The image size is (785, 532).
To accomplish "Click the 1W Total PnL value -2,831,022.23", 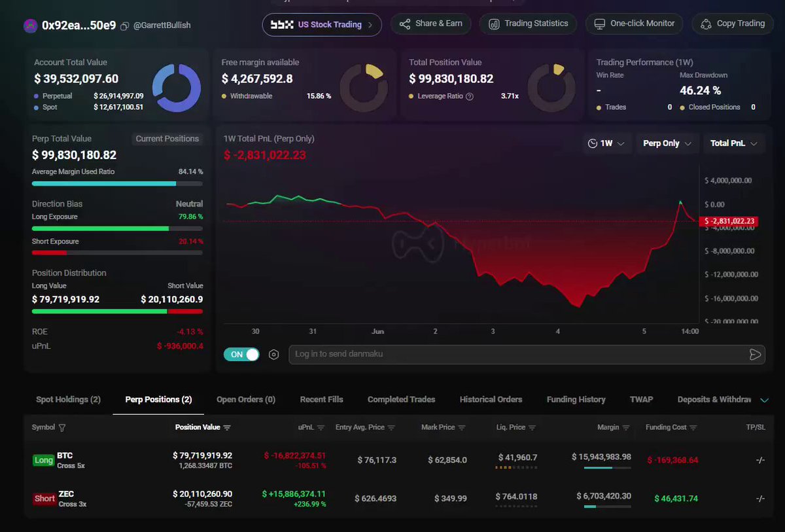I will tap(265, 155).
